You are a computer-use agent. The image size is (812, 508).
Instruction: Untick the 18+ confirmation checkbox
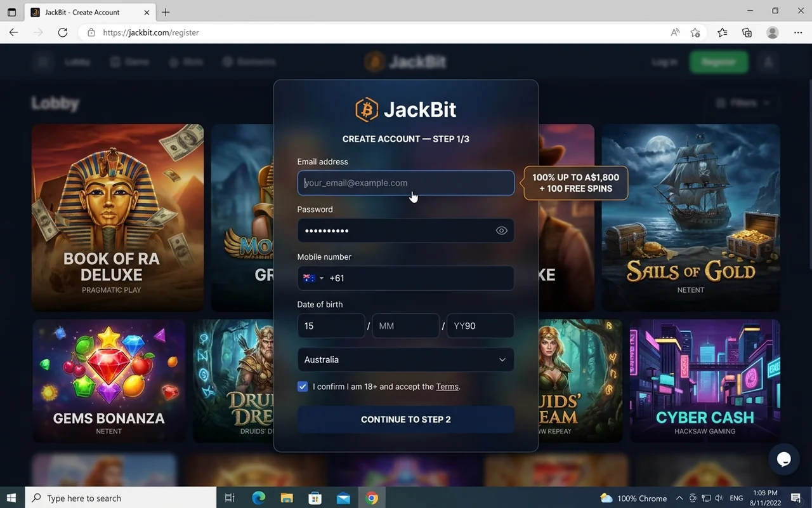[x=303, y=387]
